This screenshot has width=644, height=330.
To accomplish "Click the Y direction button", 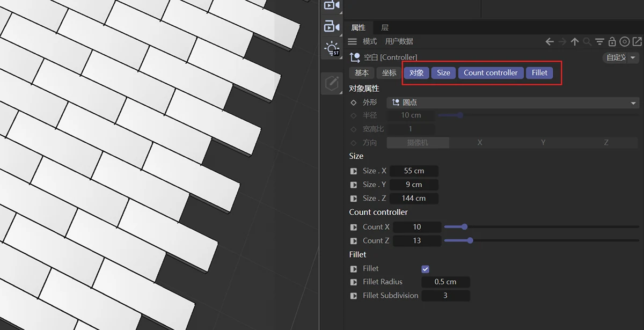I will 543,142.
